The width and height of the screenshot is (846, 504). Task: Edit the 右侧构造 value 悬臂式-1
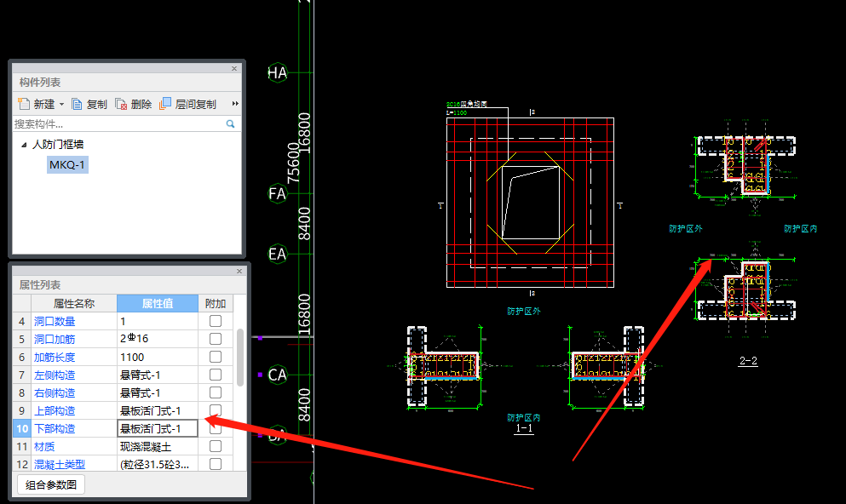pos(158,392)
